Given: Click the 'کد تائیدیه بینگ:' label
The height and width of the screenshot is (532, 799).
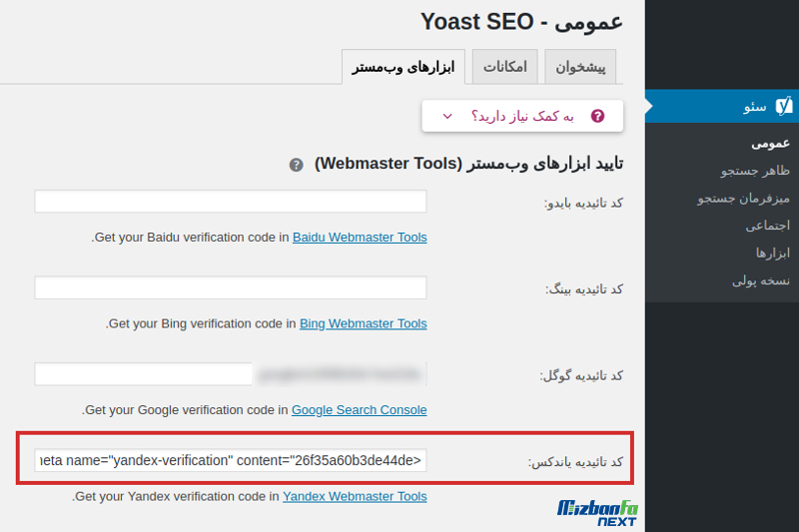Looking at the screenshot, I should click(584, 289).
